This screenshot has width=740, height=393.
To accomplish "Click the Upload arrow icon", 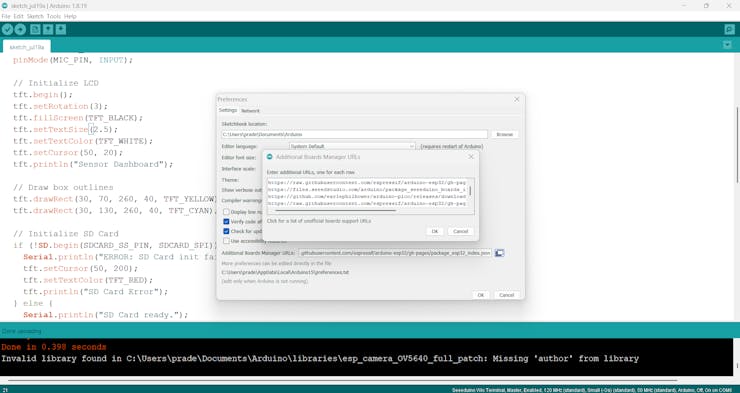I will point(20,30).
